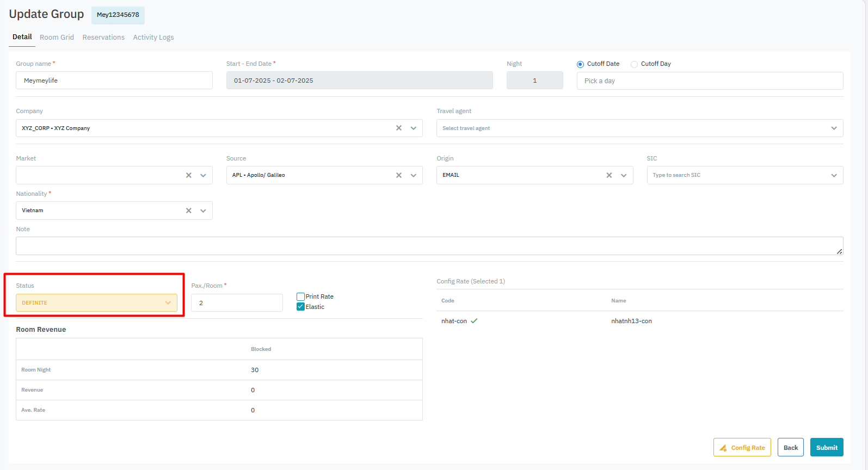Clear the selected XYZ Company value
This screenshot has height=470, width=868.
(x=399, y=128)
